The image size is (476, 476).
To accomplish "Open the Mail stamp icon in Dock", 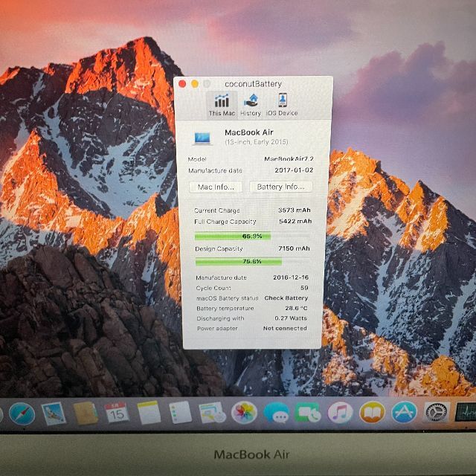I will pyautogui.click(x=54, y=414).
